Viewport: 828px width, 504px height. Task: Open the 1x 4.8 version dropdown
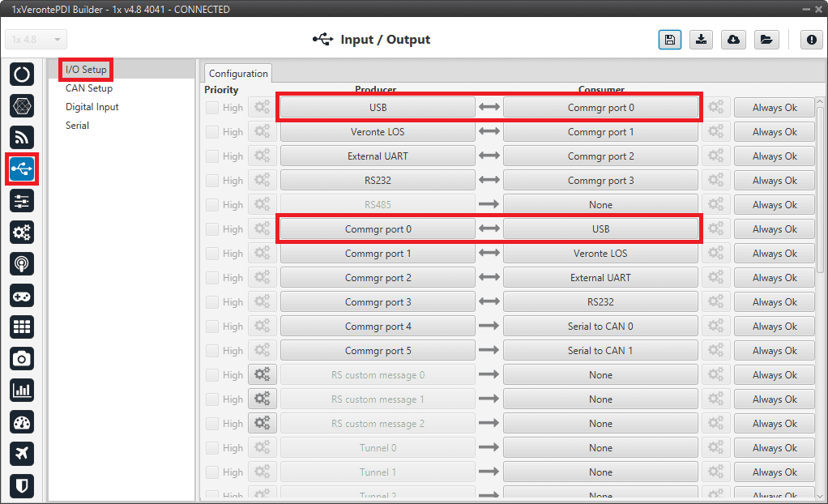36,40
